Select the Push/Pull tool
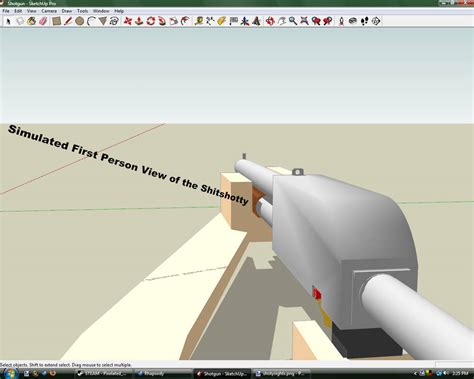Viewport: 474px width, 379px height. (x=139, y=21)
